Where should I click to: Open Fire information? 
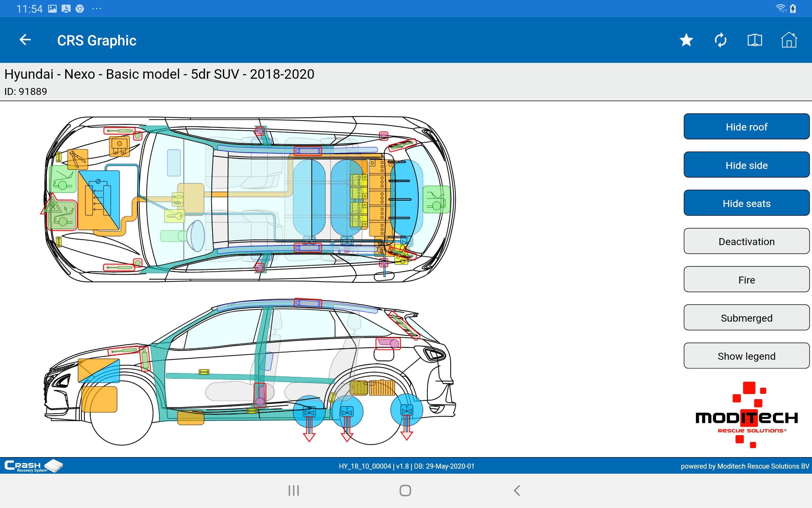[x=746, y=279]
